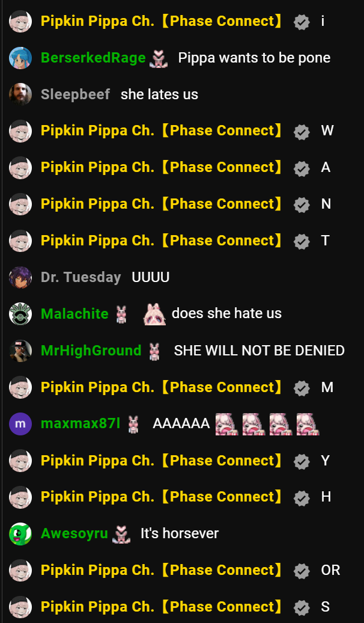The image size is (364, 623).
Task: Click BerserkedRage's blue-haired avatar
Action: [20, 58]
